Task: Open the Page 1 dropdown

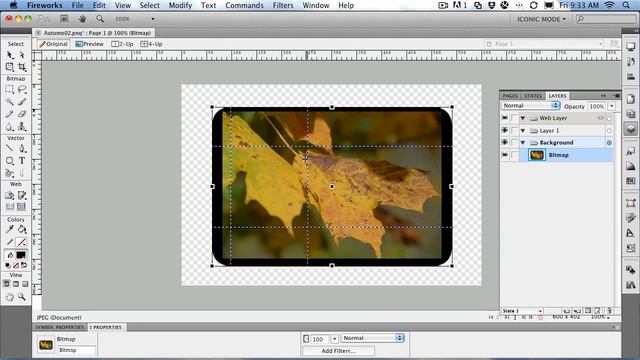Action: [x=544, y=44]
